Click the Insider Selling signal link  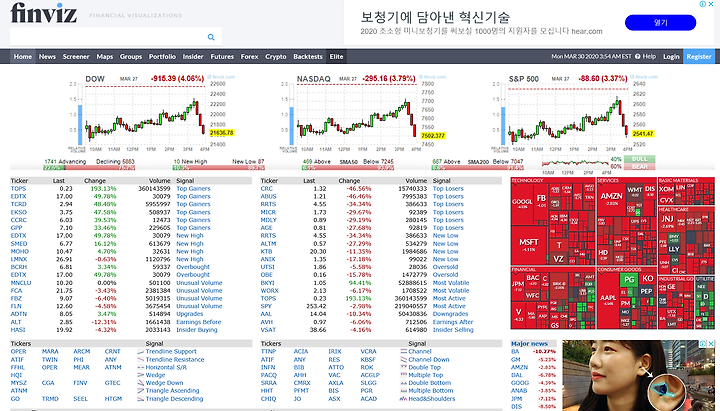click(453, 330)
